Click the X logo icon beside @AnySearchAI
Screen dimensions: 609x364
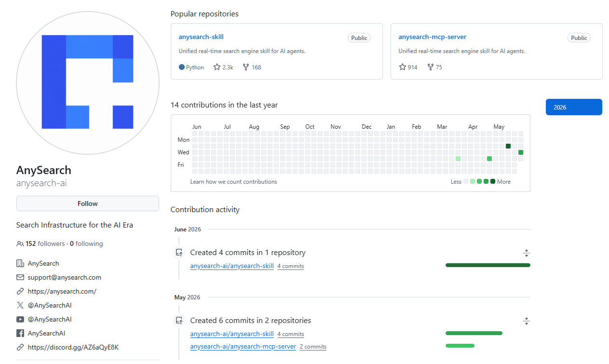[20, 305]
